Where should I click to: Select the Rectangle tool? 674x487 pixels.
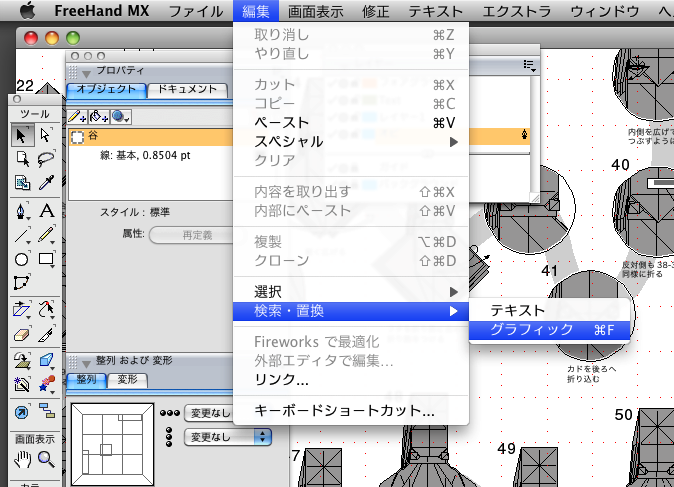tap(46, 259)
